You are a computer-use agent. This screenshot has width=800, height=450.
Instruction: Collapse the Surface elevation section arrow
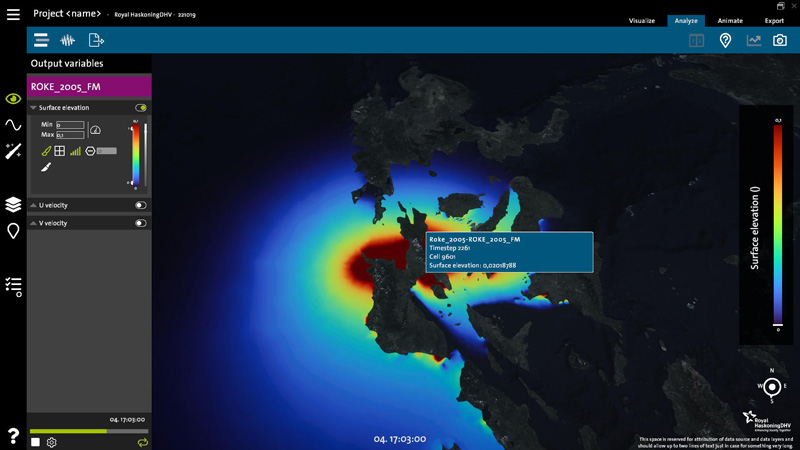tap(33, 108)
